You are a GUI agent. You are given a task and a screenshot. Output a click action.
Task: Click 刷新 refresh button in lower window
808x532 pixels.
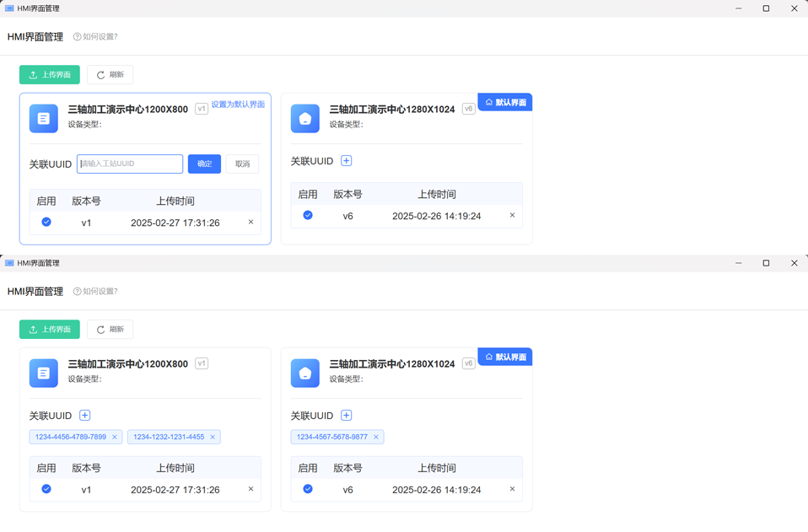110,330
